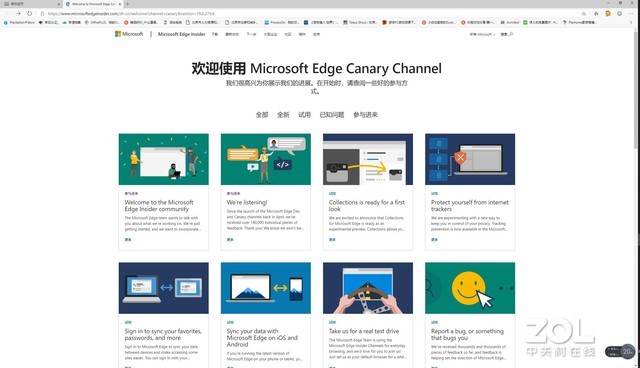Image resolution: width=640 pixels, height=368 pixels.
Task: Open the 下一步 item in site navigation
Action: (x=251, y=34)
